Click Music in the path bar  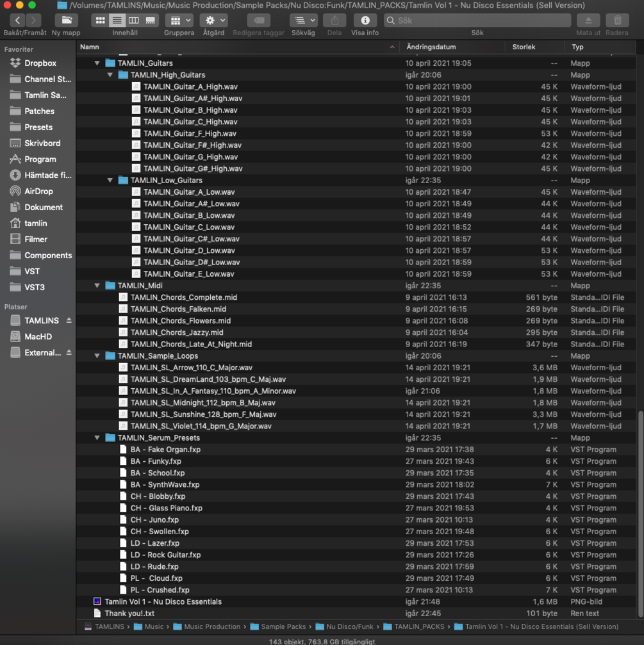coord(149,626)
